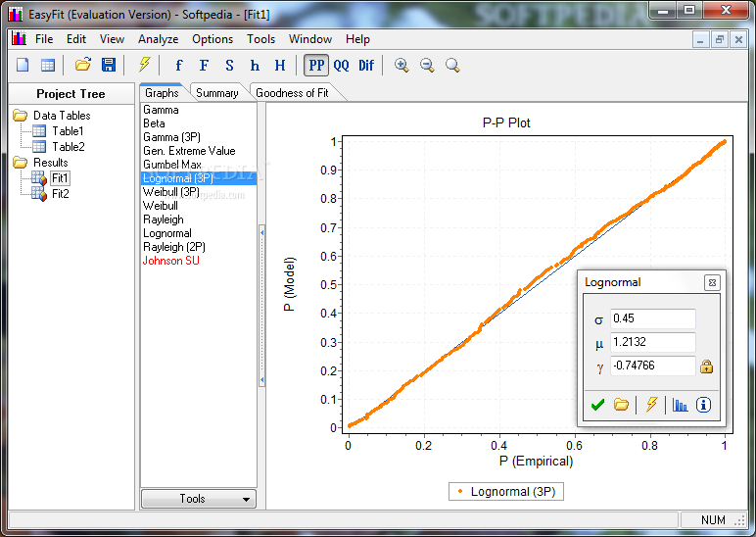Toggle the PP plot toolbar button

pos(316,65)
